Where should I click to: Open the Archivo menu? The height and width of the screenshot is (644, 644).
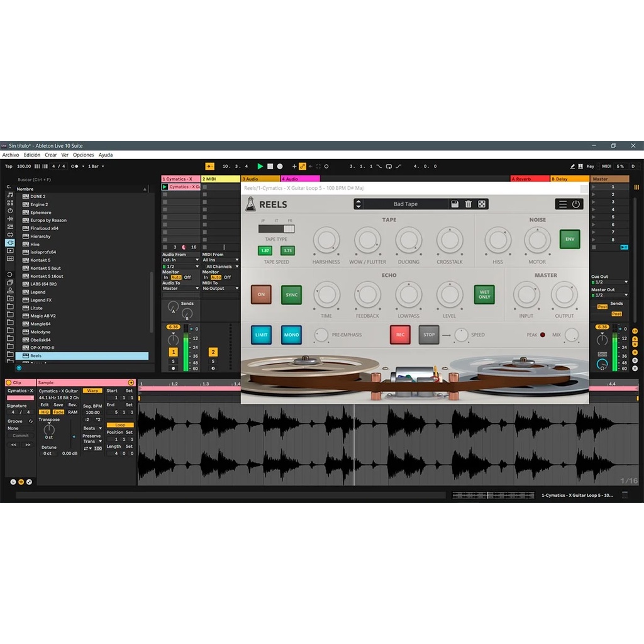[11, 155]
